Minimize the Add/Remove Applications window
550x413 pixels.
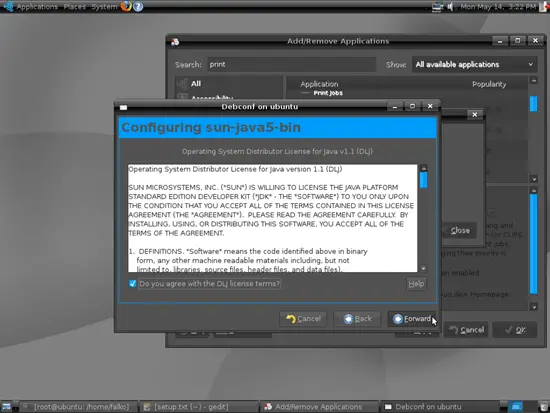coord(500,41)
